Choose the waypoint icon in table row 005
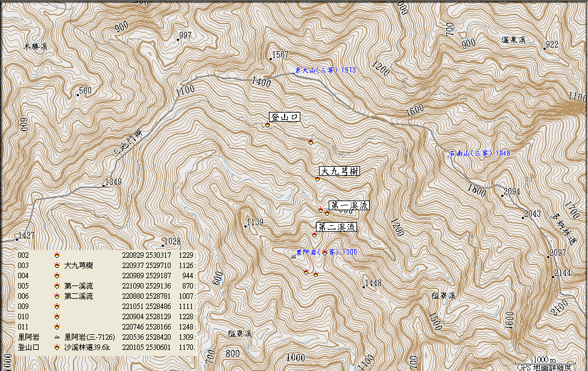This screenshot has height=371, width=588. click(57, 286)
